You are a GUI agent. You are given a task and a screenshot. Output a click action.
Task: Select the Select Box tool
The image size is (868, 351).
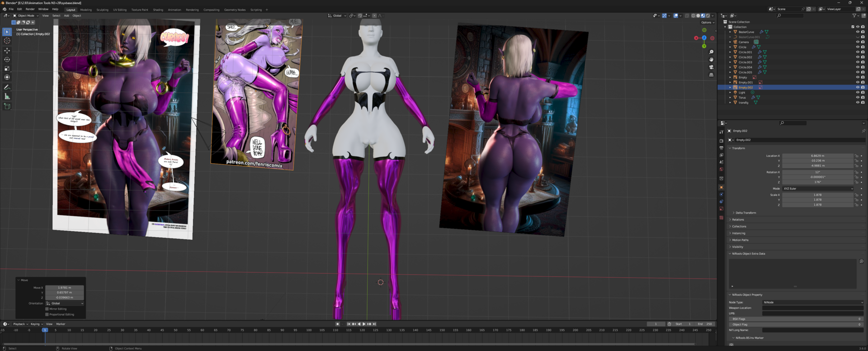pyautogui.click(x=7, y=32)
